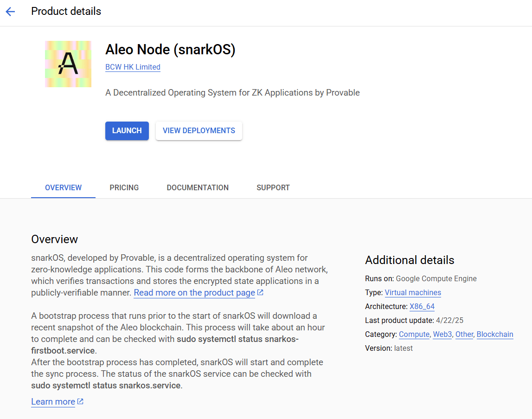
Task: Click the X86_64 architecture link
Action: click(x=422, y=307)
